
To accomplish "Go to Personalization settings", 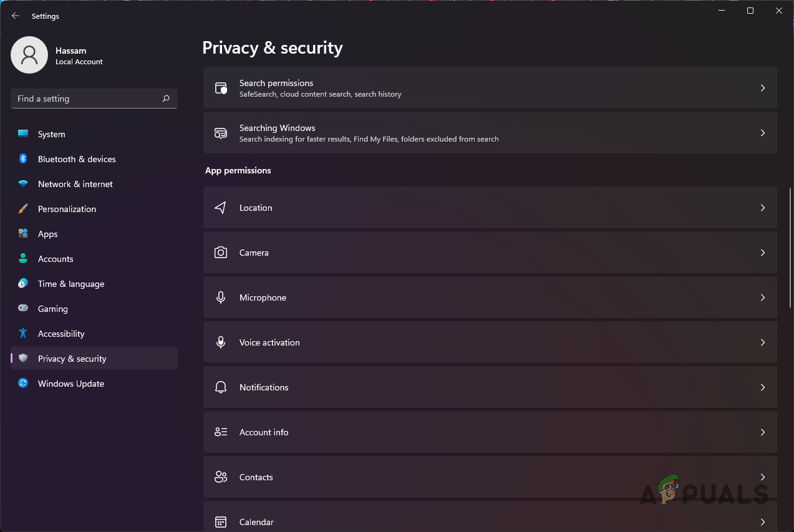I will tap(67, 209).
